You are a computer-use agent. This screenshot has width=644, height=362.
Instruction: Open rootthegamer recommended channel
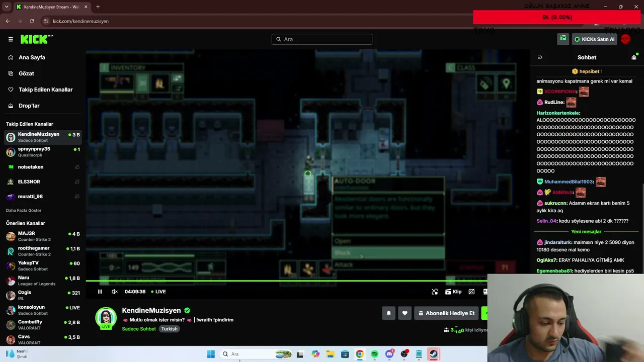43,251
